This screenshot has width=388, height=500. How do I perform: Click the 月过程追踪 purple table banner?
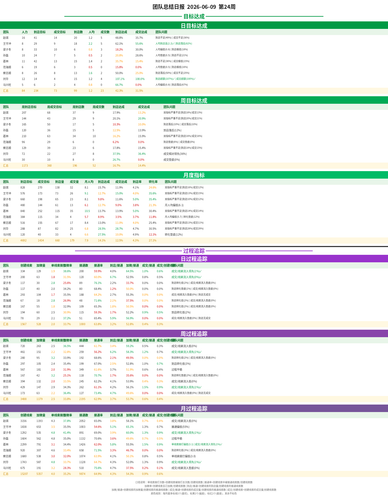coord(194,408)
